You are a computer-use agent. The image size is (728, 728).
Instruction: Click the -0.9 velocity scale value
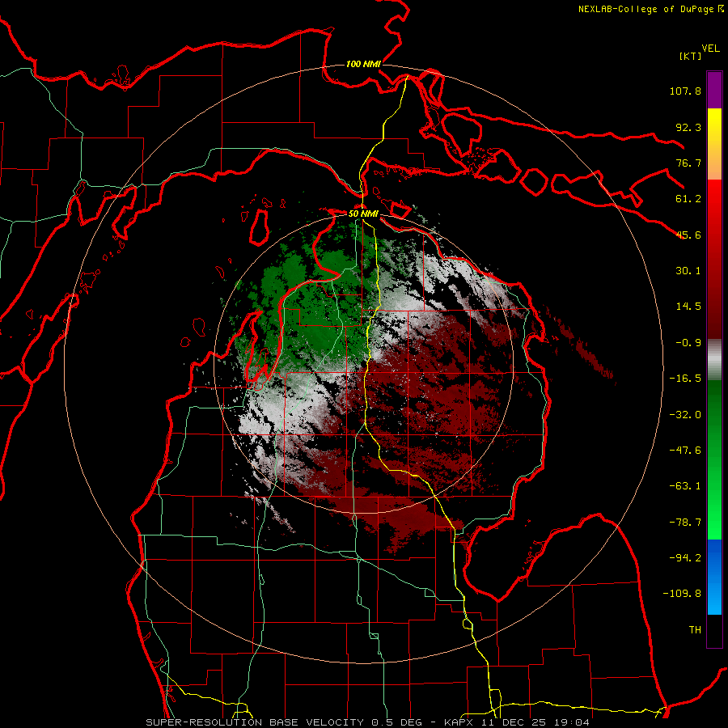pos(688,343)
